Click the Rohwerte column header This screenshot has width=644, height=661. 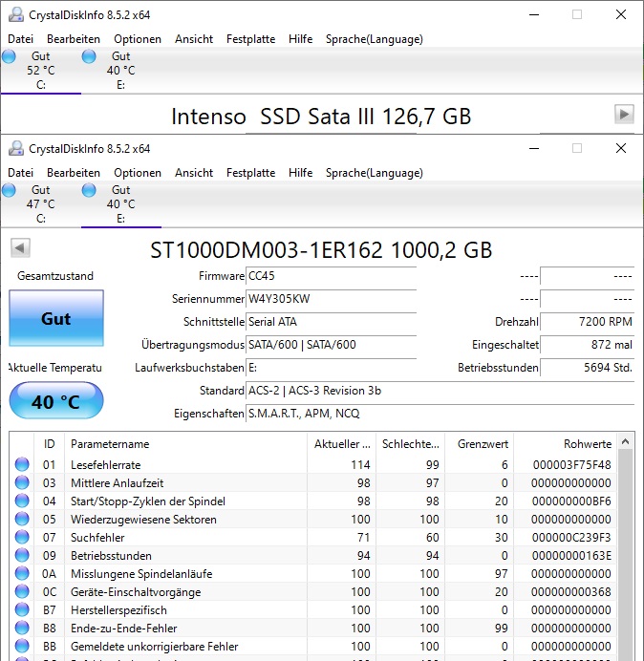565,444
